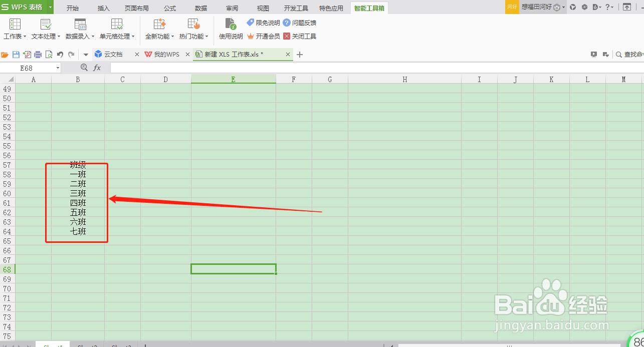Image resolution: width=644 pixels, height=347 pixels.
Task: Select the cell containing 四班
Action: coord(78,203)
